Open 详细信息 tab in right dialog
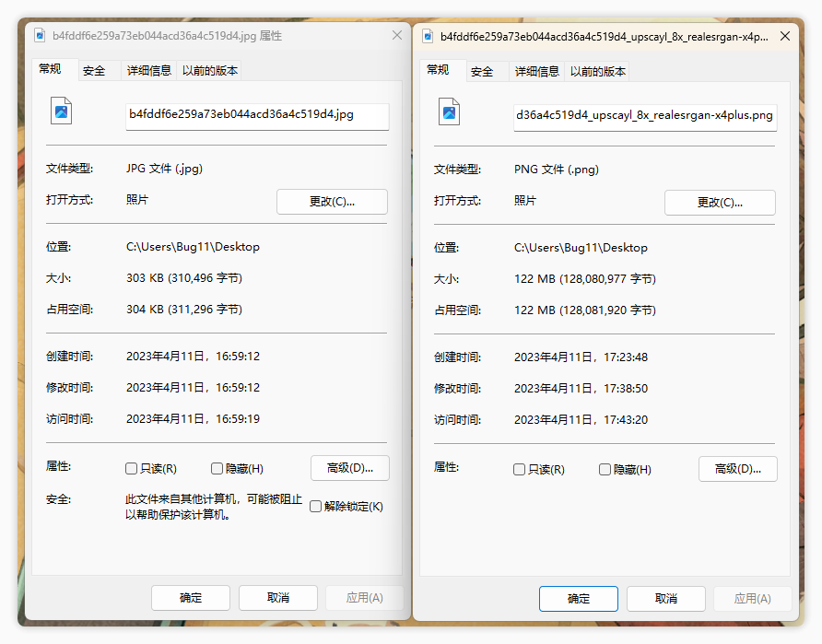Image resolution: width=822 pixels, height=644 pixels. [x=537, y=71]
